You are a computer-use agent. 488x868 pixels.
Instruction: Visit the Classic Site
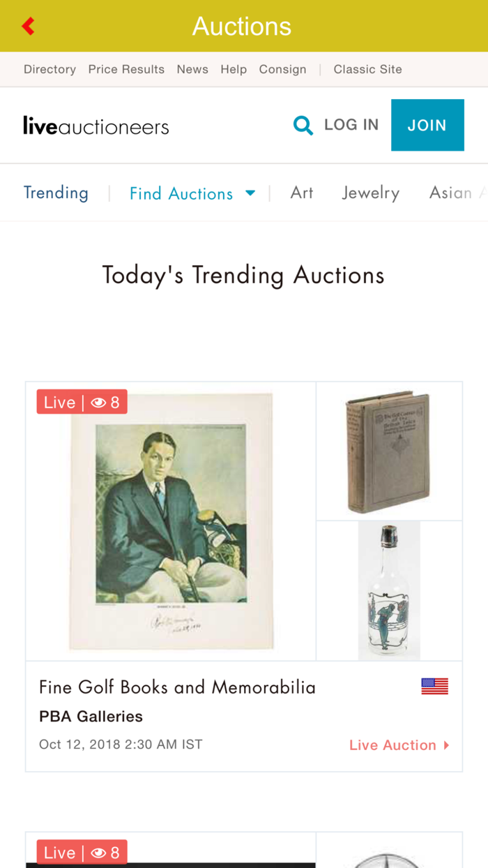[x=367, y=69]
